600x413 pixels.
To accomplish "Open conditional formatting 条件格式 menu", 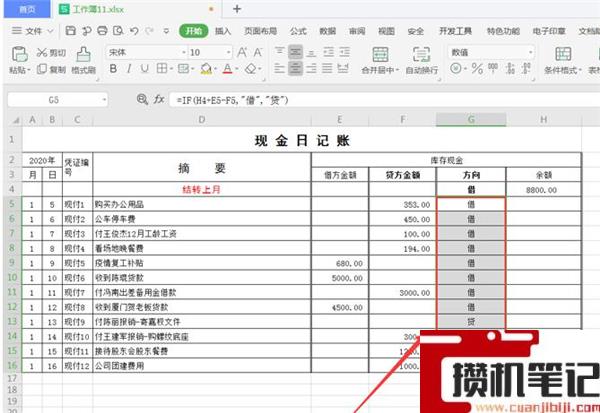I will click(x=563, y=60).
